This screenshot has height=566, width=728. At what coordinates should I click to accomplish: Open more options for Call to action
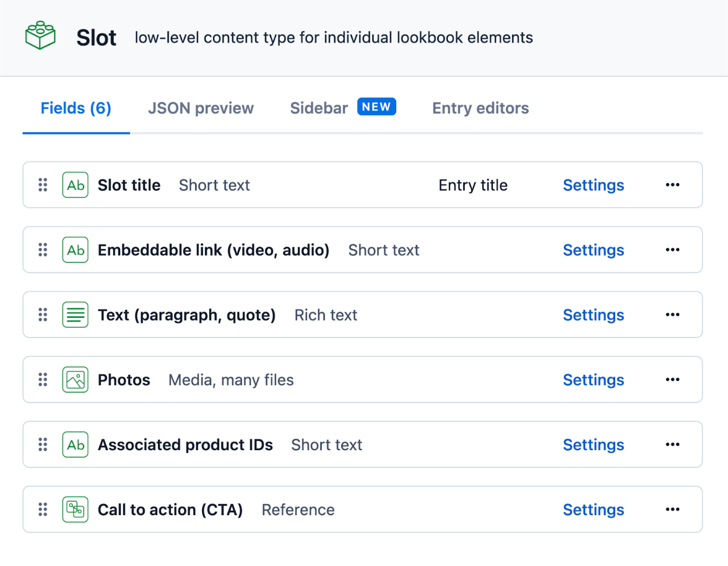click(x=672, y=509)
